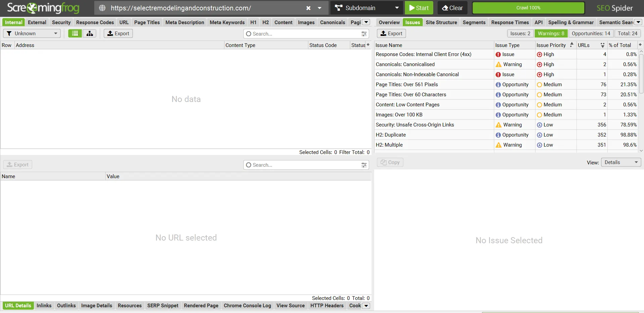644x313 pixels.
Task: Add column with plus icon in main table
Action: (368, 45)
